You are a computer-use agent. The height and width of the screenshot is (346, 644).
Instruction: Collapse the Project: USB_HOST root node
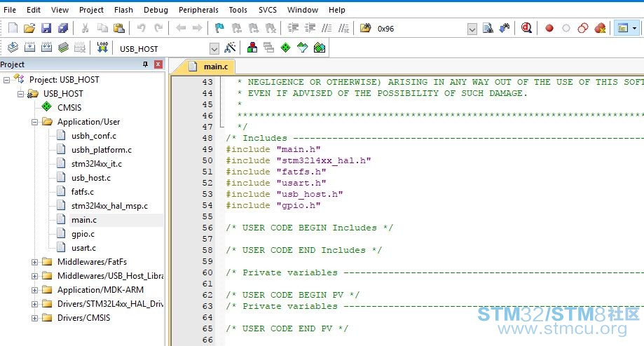coord(6,80)
